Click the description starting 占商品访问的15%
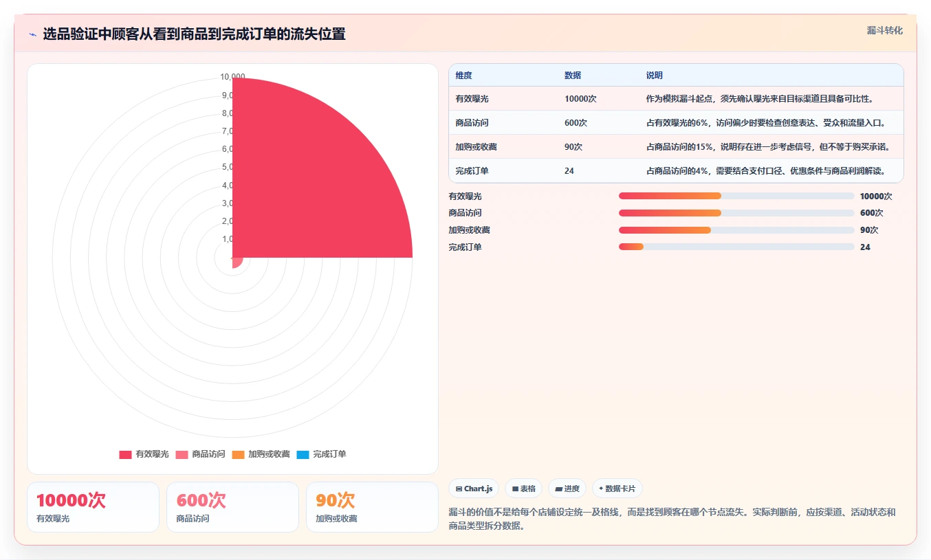This screenshot has height=560, width=931. (x=768, y=147)
